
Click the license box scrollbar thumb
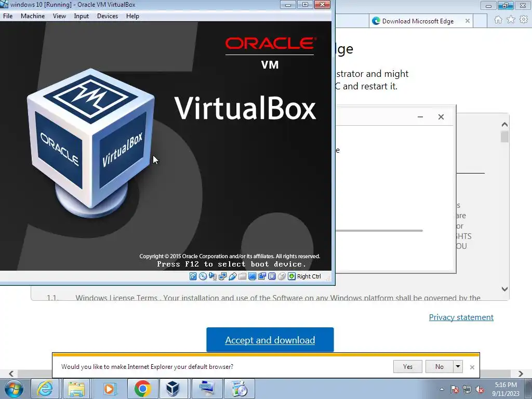pos(504,137)
